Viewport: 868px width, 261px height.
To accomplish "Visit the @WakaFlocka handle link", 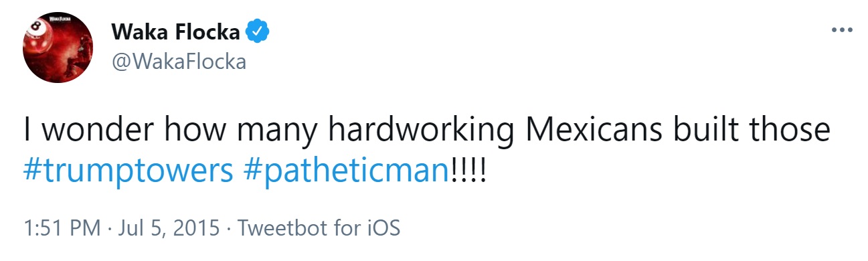I will [179, 62].
